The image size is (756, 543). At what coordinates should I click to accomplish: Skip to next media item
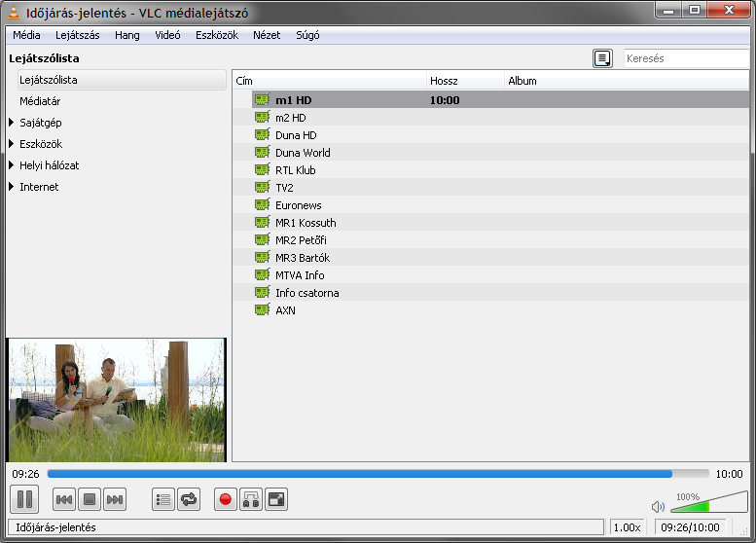click(114, 499)
